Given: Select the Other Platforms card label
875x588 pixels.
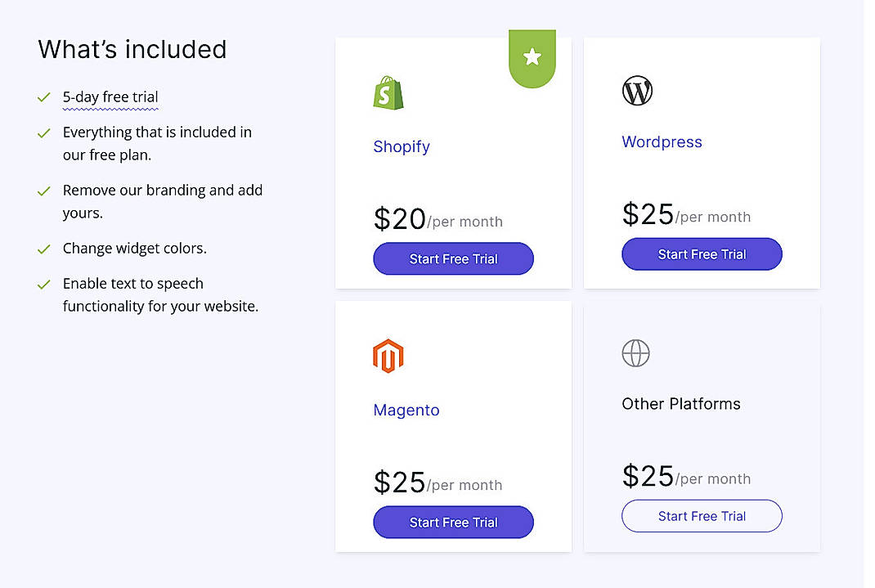Looking at the screenshot, I should [x=680, y=403].
